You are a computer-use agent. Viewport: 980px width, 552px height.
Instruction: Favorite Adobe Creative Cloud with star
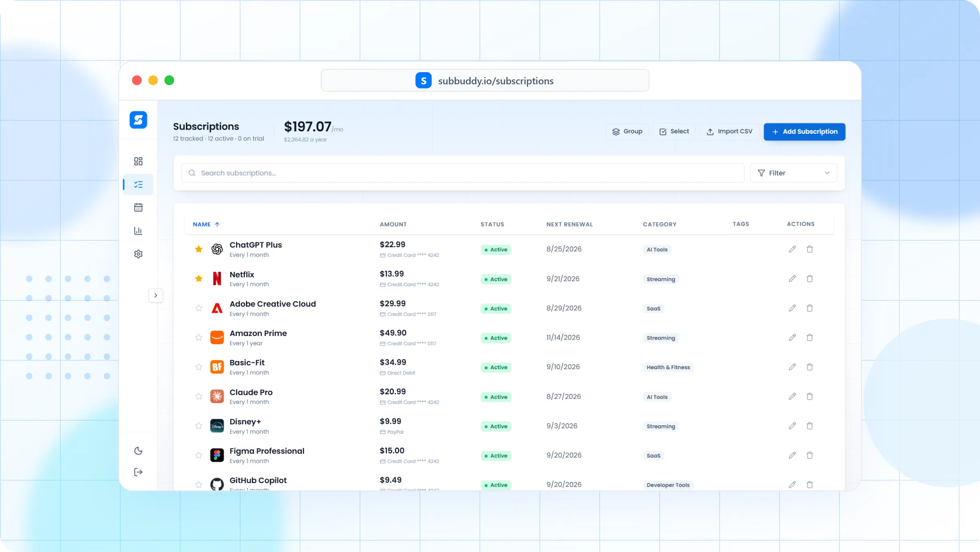198,308
